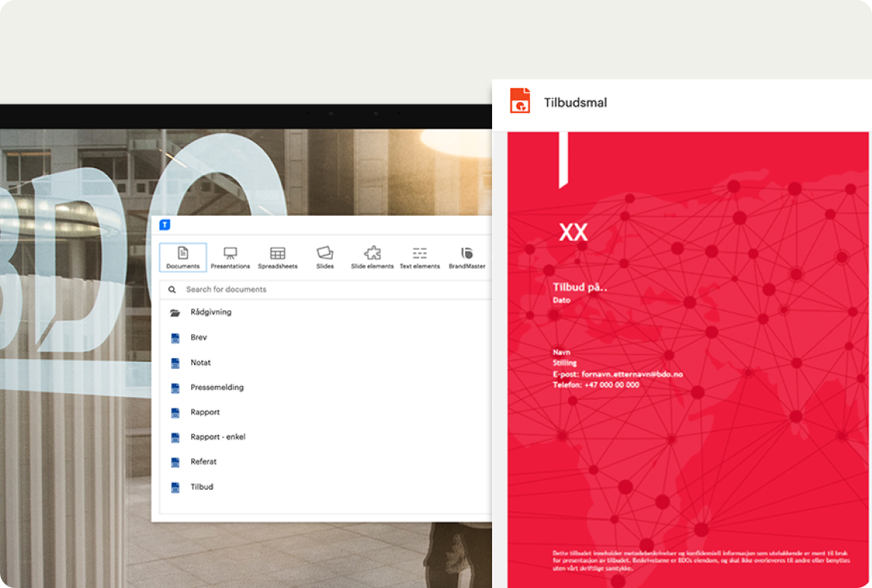Click the red Tilbudsmal file icon
Image resolution: width=872 pixels, height=588 pixels.
tap(519, 101)
